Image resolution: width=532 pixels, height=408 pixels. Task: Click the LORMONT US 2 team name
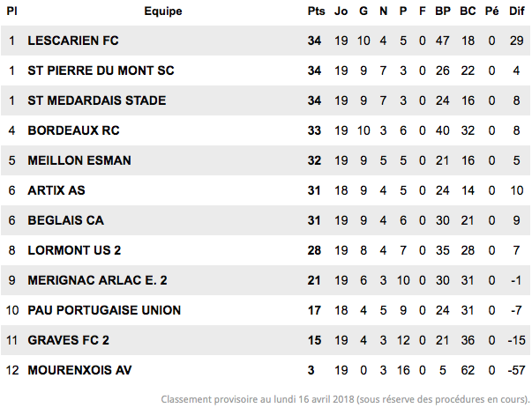click(74, 250)
